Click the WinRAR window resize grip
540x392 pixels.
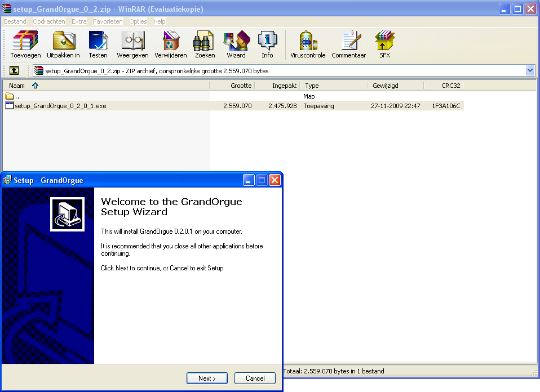(533, 373)
